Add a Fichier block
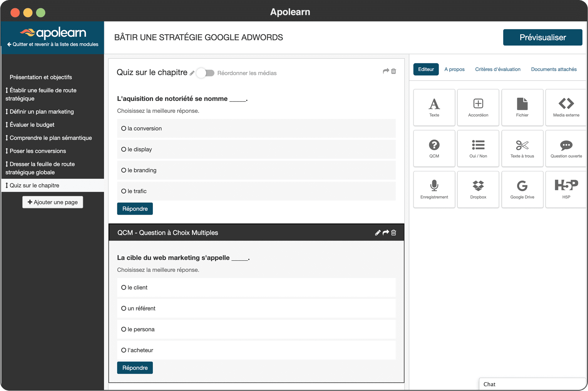Image resolution: width=588 pixels, height=391 pixels. point(522,108)
